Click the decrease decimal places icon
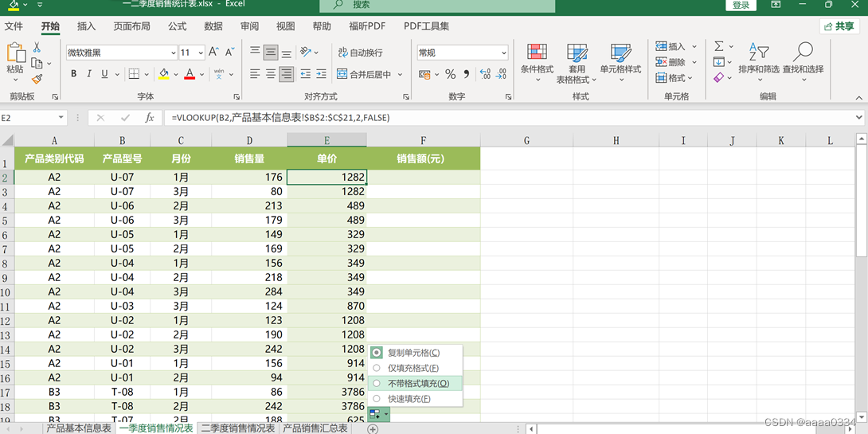Viewport: 868px width, 434px height. 502,74
